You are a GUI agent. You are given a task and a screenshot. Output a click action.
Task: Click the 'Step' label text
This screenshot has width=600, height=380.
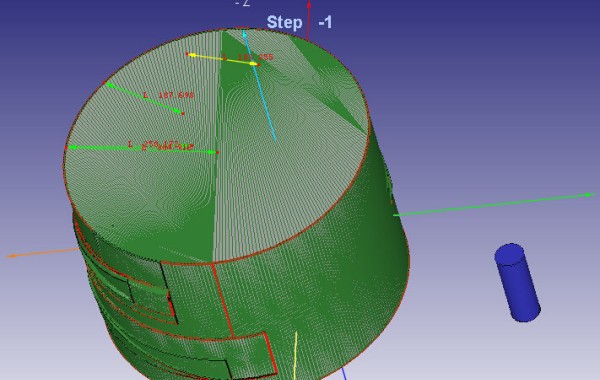click(284, 22)
